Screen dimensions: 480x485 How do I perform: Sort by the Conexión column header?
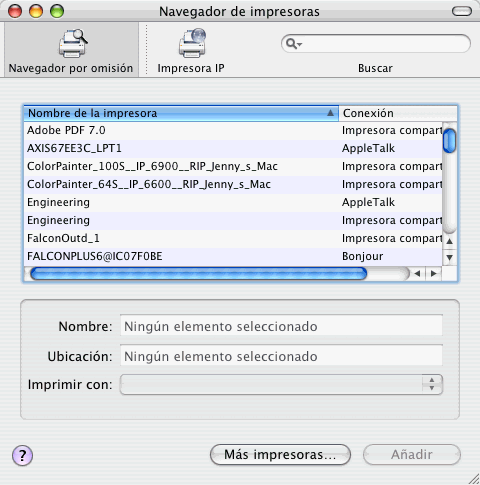tap(397, 113)
